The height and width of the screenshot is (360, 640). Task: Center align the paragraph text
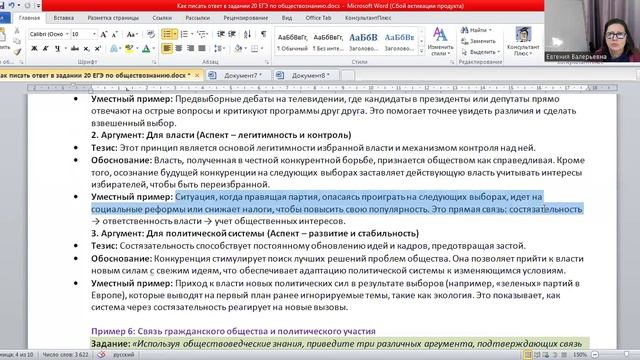tap(179, 49)
